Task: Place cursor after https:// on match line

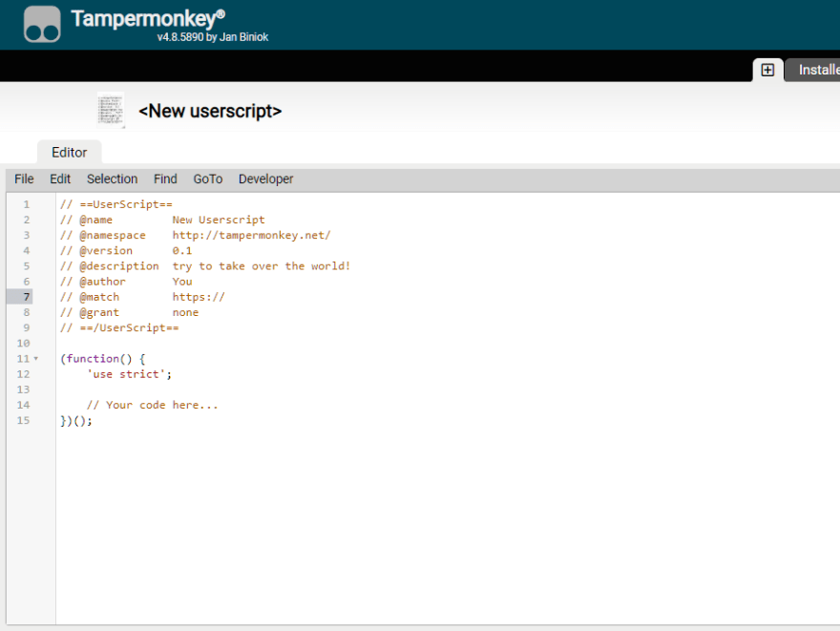Action: [x=225, y=297]
